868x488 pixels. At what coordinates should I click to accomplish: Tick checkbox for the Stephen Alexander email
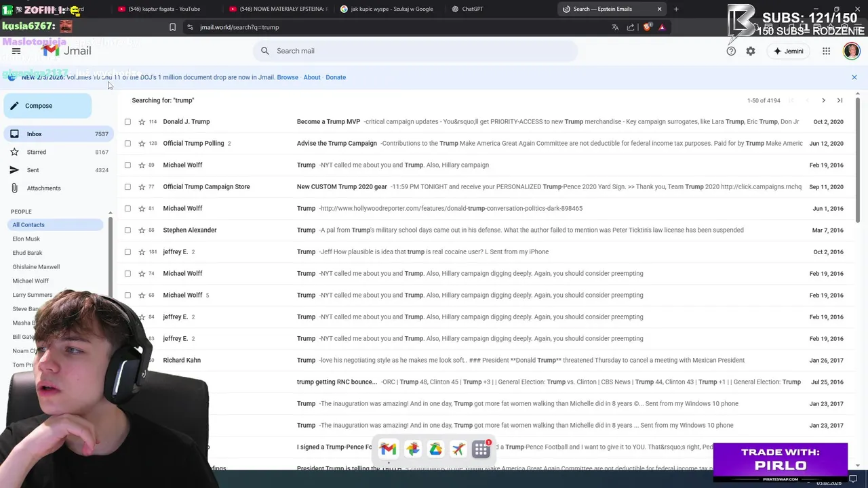pos(127,230)
